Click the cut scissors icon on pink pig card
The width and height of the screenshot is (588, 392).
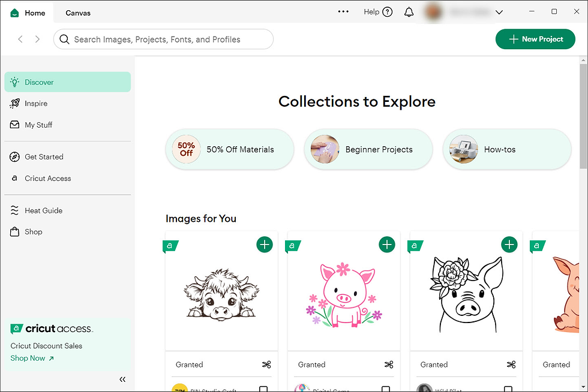(x=389, y=364)
